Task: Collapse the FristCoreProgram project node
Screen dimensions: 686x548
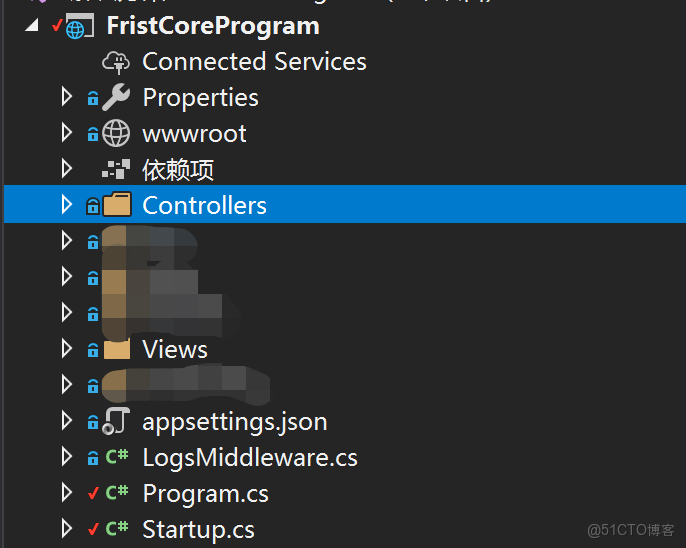Action: tap(32, 26)
